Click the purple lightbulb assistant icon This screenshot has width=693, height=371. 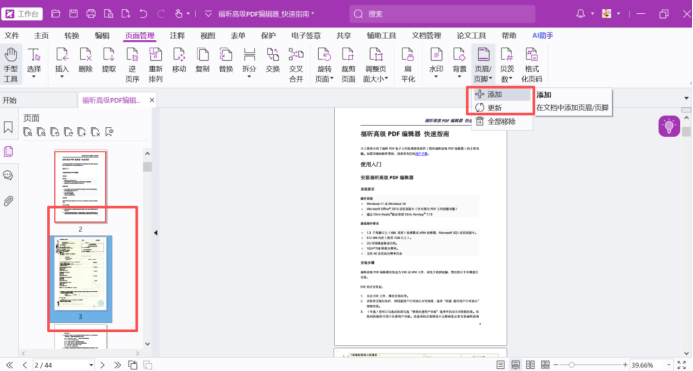[x=669, y=126]
